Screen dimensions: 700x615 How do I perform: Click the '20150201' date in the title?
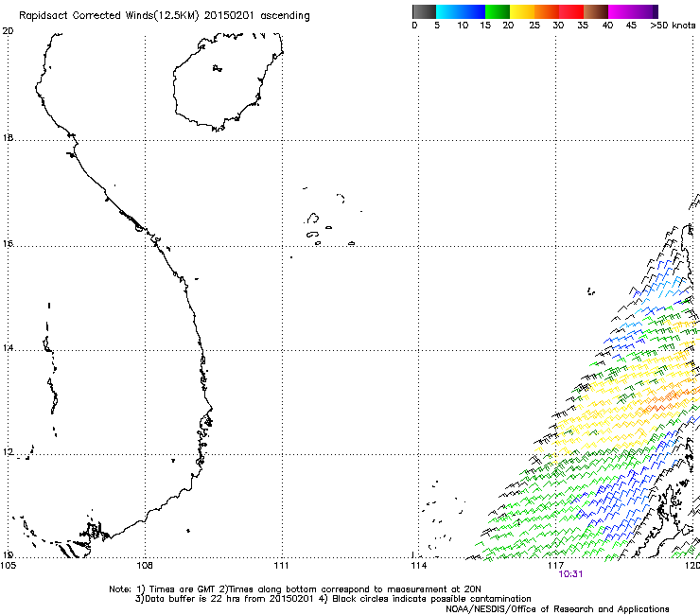[x=229, y=15]
